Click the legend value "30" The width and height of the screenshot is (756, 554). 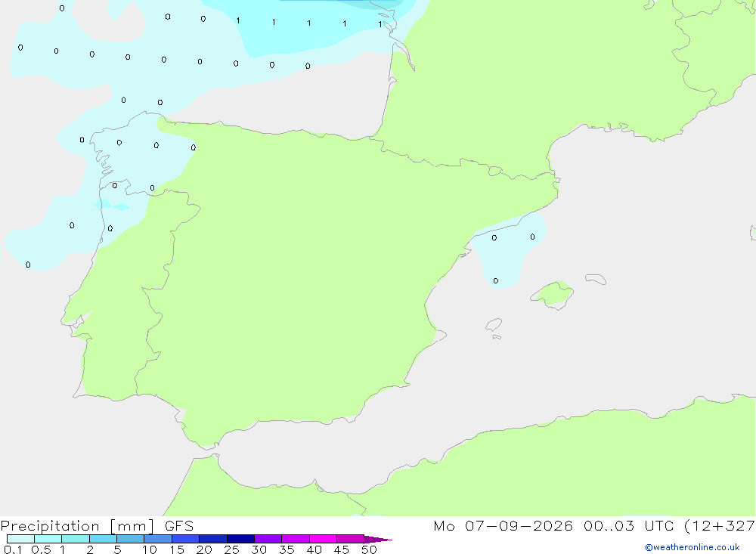[259, 549]
